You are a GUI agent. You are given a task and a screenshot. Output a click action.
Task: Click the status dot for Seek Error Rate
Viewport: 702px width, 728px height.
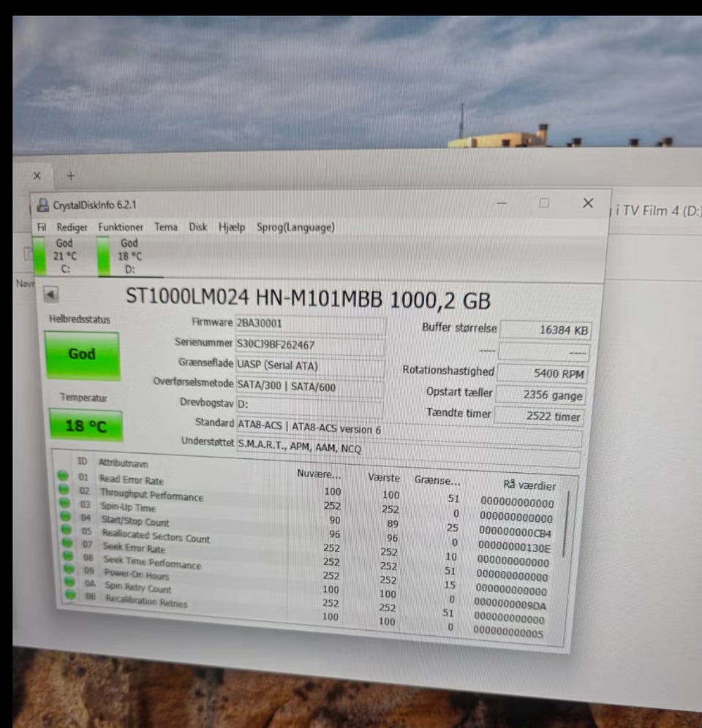(x=68, y=542)
